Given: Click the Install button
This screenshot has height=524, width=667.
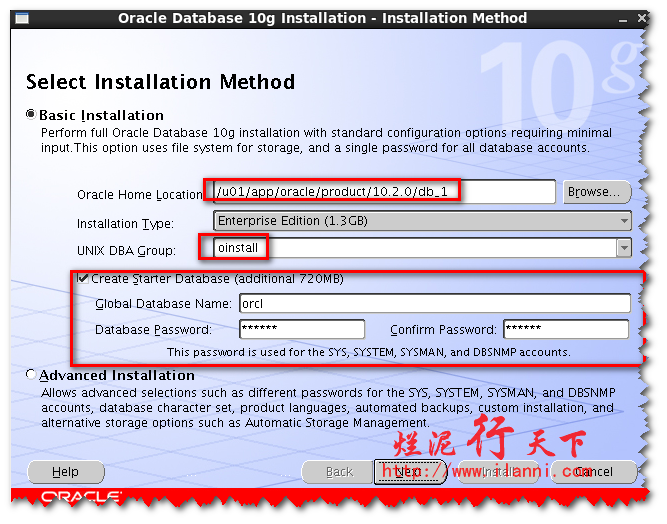Looking at the screenshot, I should tap(502, 472).
